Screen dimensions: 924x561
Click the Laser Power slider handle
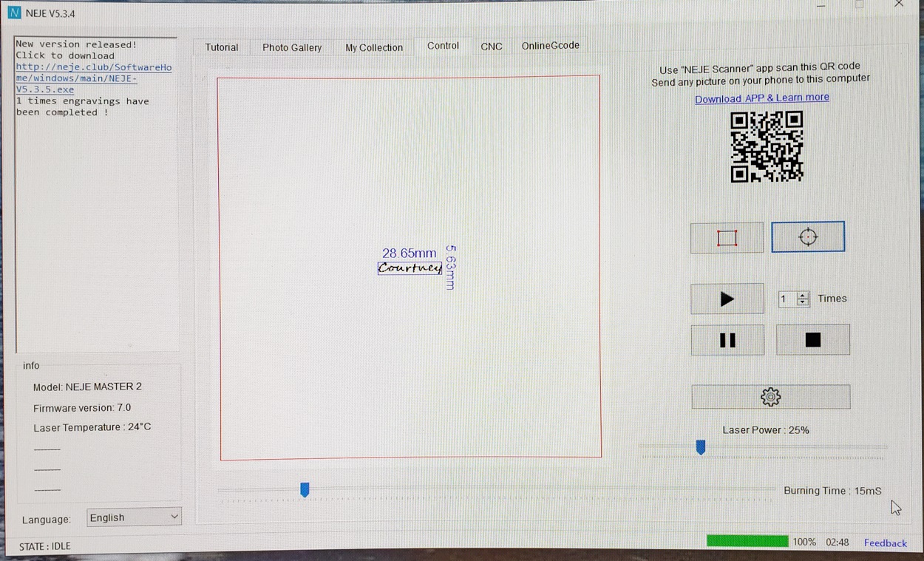point(701,447)
